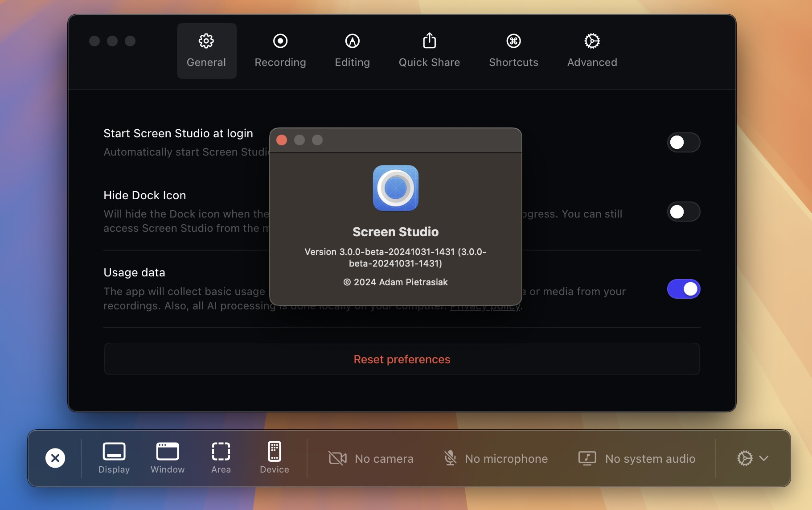Click the Screen Studio title in About dialog
Viewport: 812px width, 510px height.
pos(396,232)
